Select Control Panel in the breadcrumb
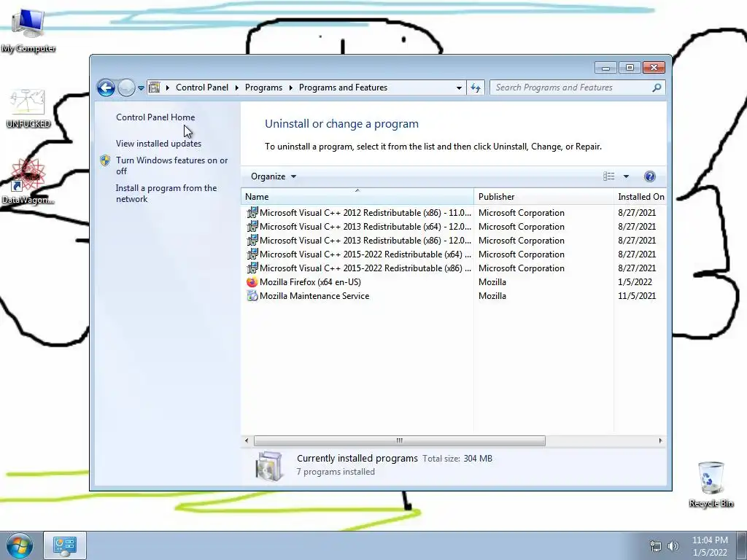 click(202, 87)
